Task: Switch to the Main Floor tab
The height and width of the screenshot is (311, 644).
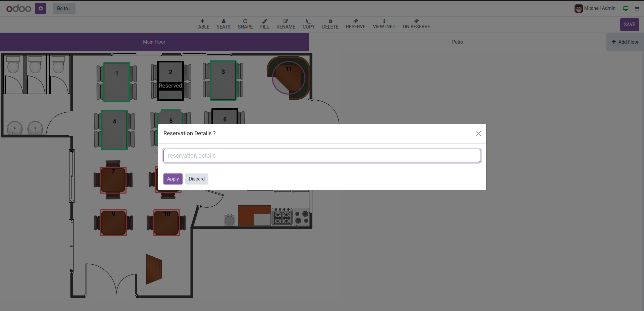Action: (x=154, y=42)
